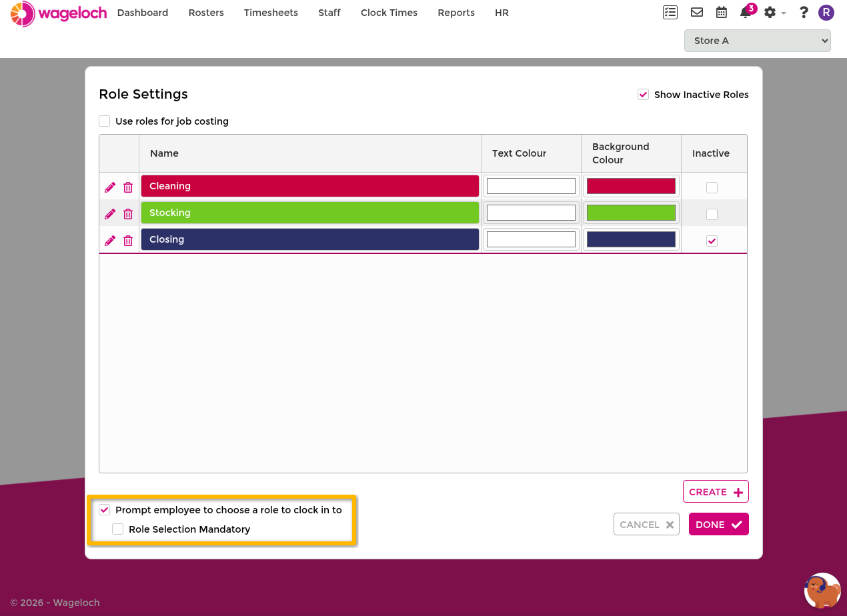
Task: Open the Store A location dropdown
Action: coord(758,41)
